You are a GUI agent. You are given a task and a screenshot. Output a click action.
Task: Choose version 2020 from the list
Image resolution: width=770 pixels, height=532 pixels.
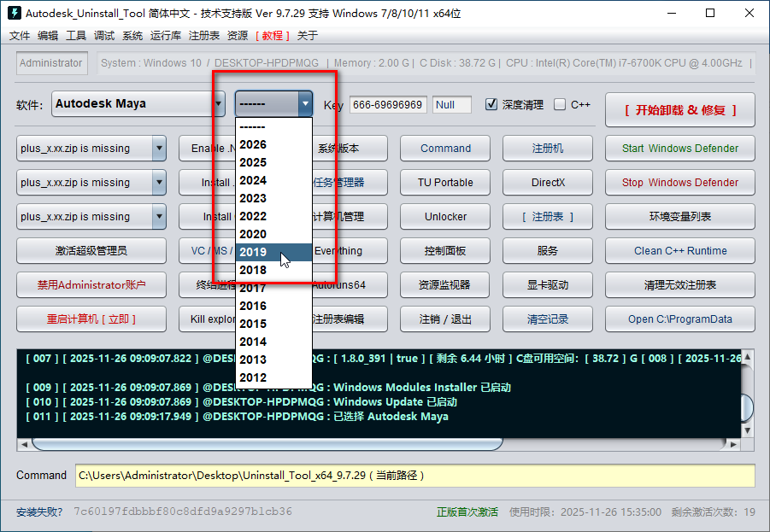(x=273, y=234)
